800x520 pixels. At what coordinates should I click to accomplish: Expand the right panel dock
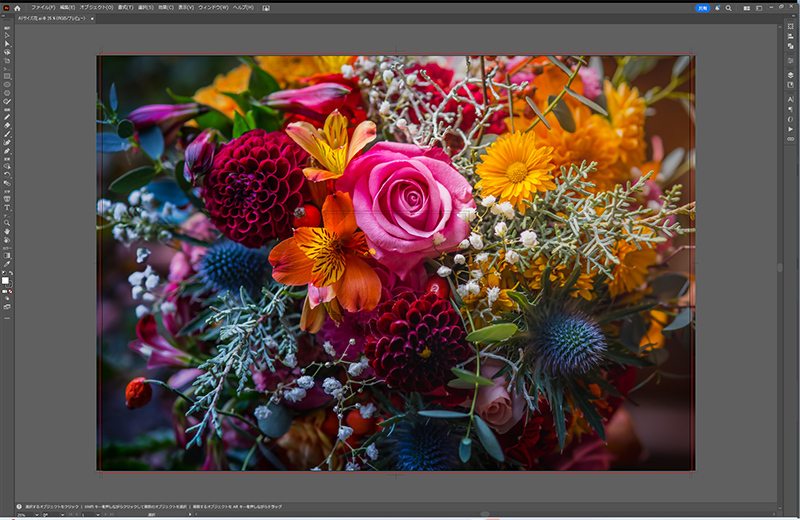pos(793,16)
